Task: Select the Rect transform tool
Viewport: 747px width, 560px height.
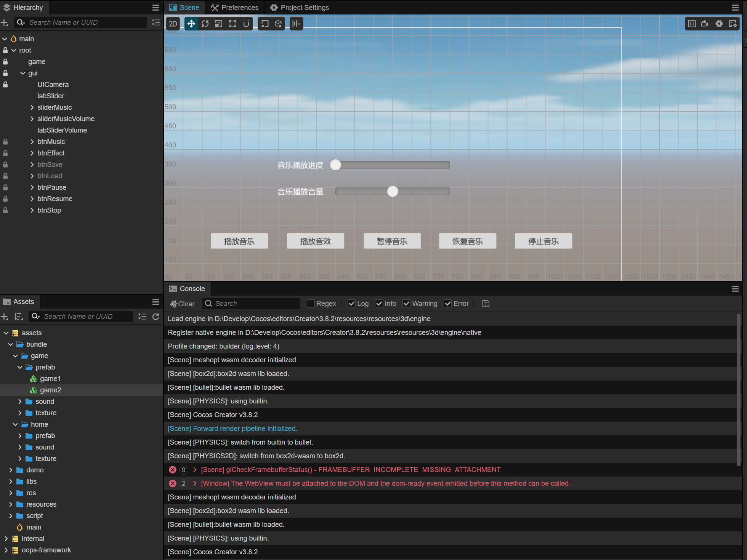Action: (232, 24)
